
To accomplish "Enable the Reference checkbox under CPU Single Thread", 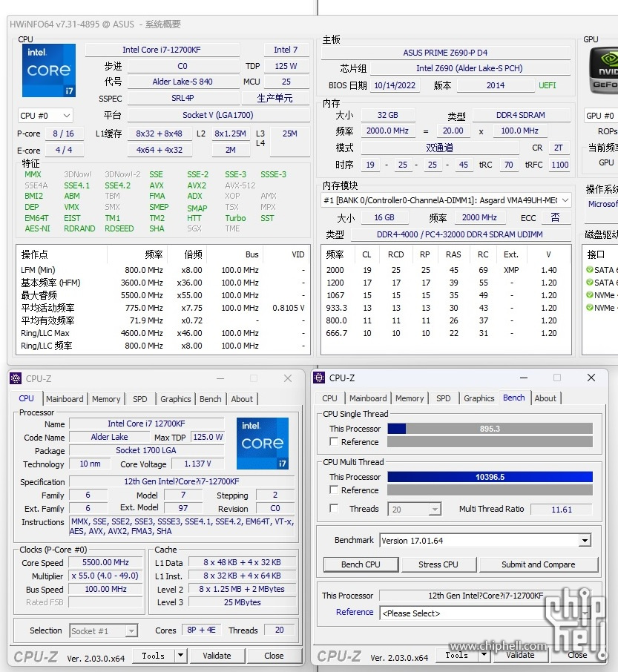I will click(334, 441).
